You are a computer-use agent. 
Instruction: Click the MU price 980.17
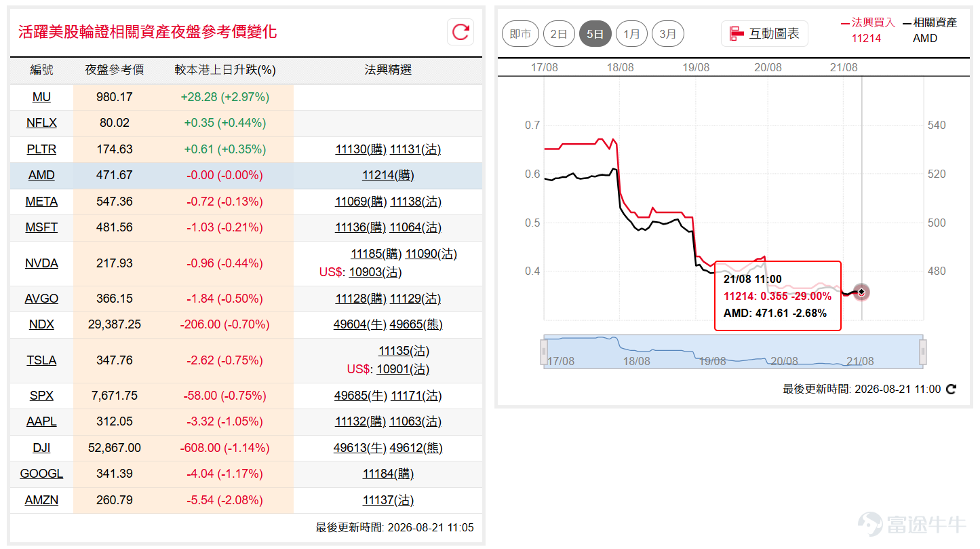115,97
